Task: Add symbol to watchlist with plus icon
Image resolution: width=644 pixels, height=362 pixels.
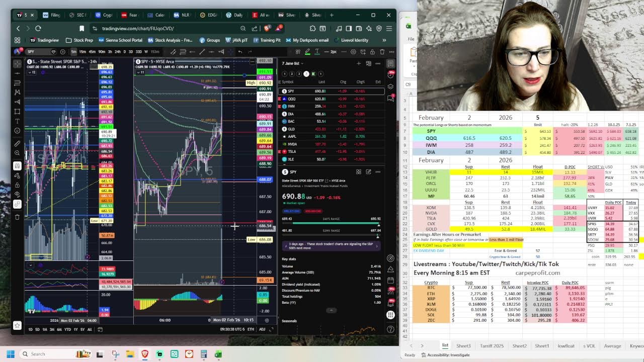Action: click(359, 63)
